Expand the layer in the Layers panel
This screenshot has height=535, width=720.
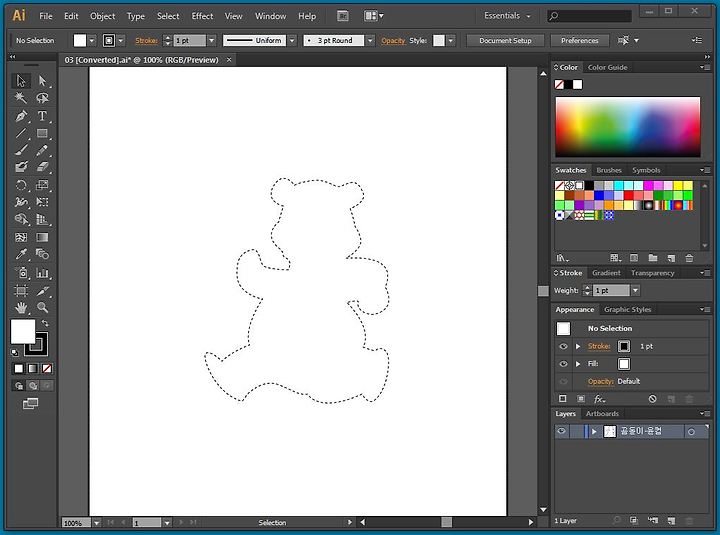594,431
